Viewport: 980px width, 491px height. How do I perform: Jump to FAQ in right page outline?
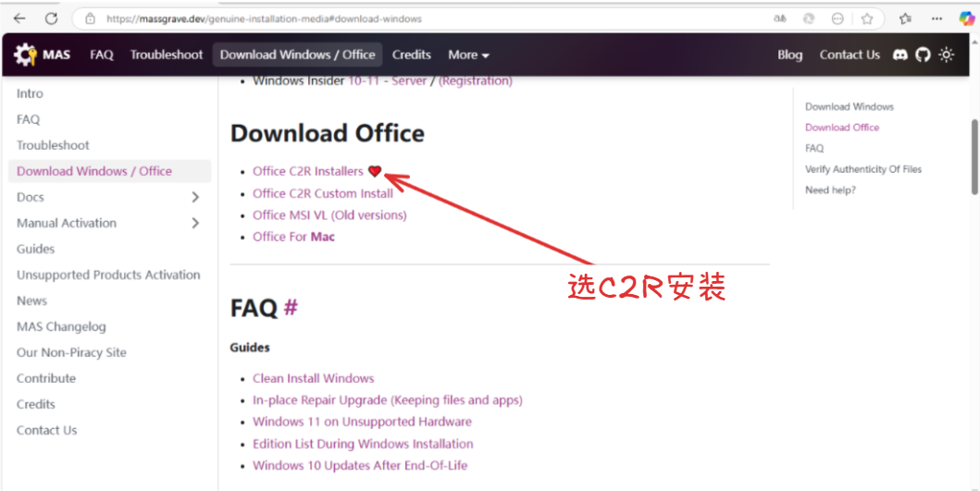point(814,149)
